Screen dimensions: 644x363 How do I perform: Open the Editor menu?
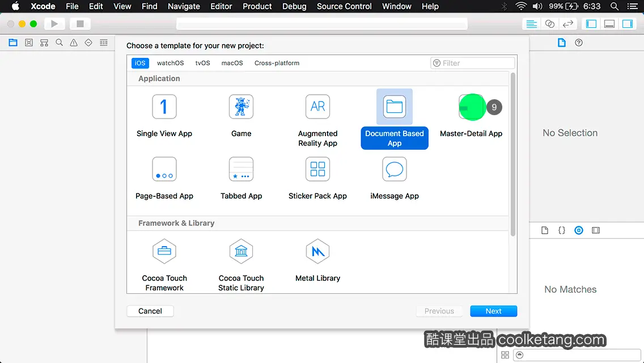click(x=221, y=6)
